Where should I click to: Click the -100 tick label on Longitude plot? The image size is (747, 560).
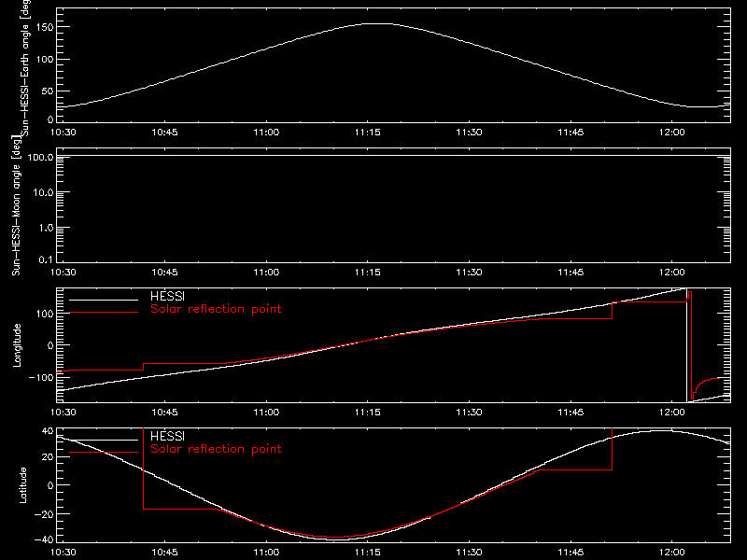coord(41,377)
